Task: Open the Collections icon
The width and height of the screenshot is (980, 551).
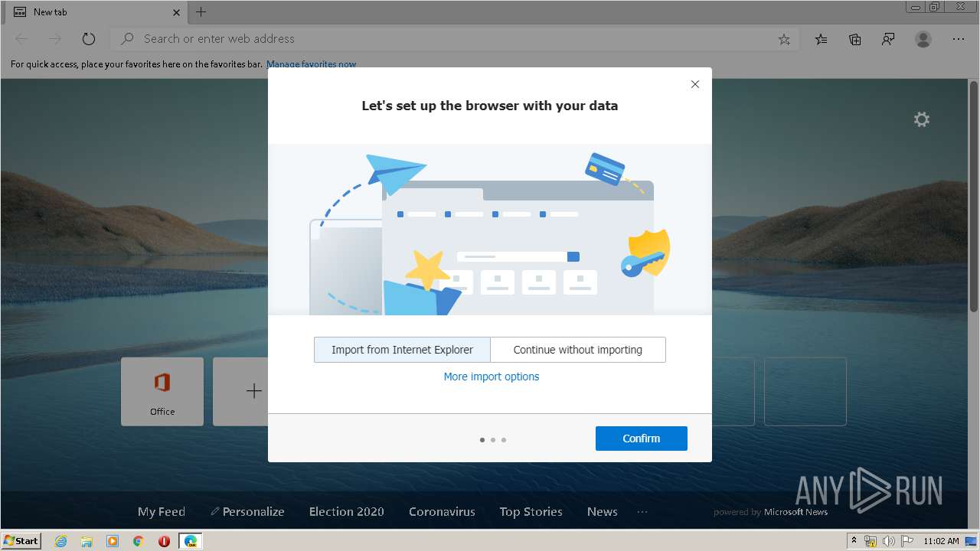Action: [x=855, y=39]
